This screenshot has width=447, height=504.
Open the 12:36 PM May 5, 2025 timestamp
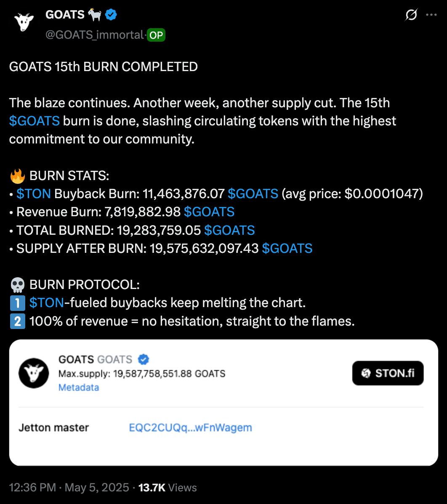click(x=69, y=488)
